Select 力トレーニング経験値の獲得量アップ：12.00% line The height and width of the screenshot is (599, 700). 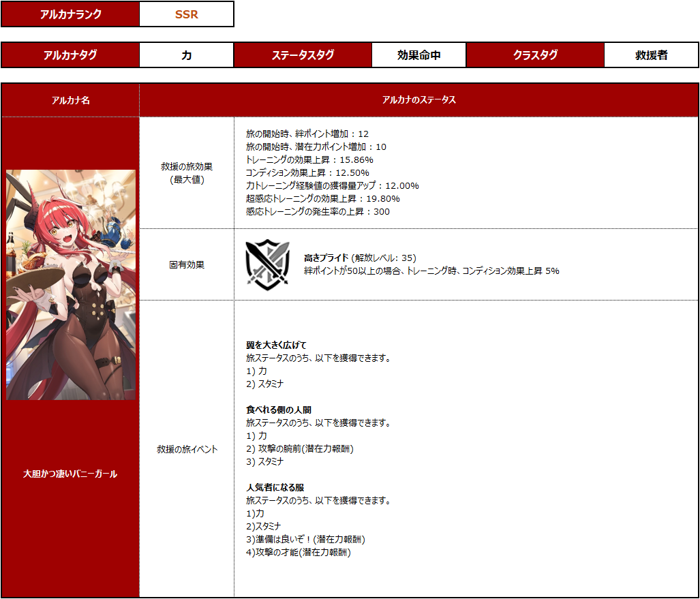pyautogui.click(x=332, y=185)
